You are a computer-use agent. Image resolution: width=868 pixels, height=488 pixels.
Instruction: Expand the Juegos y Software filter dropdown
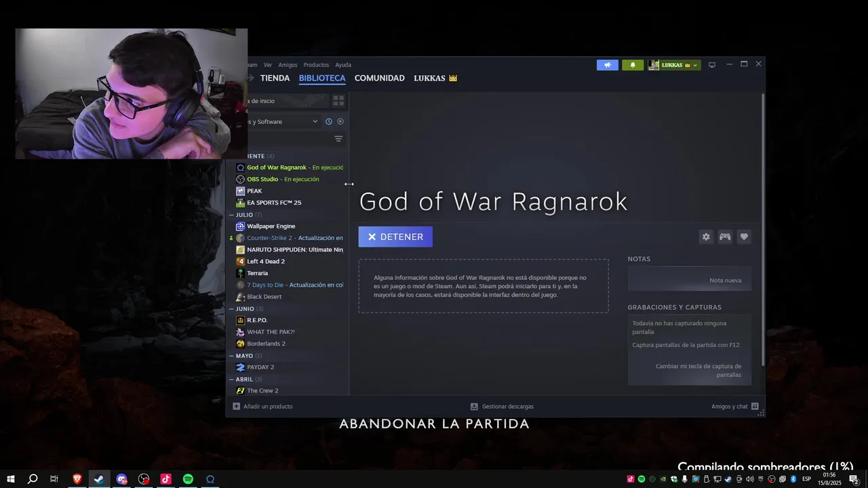283,121
